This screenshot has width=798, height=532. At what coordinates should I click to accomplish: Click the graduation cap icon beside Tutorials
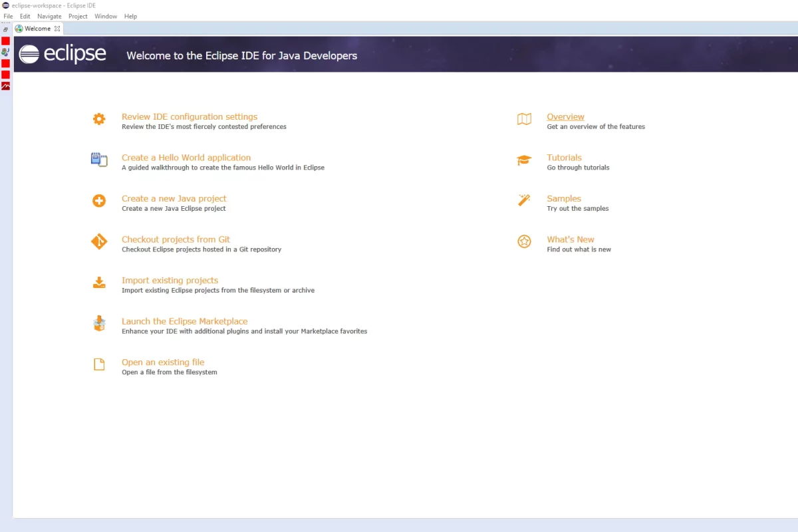click(524, 160)
